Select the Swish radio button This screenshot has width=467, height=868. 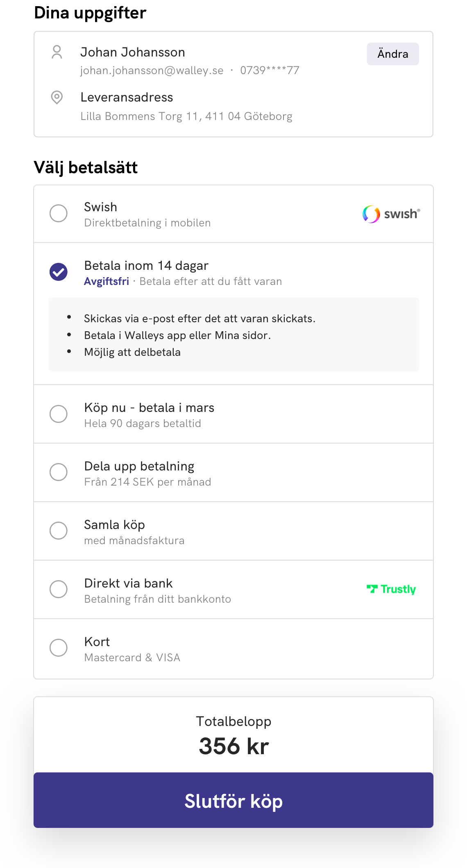click(x=59, y=213)
